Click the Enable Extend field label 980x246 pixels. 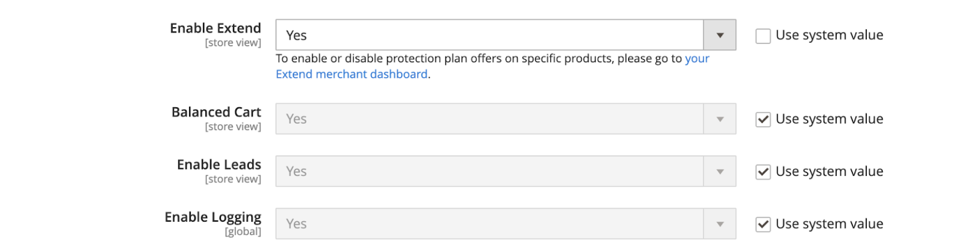(x=215, y=28)
